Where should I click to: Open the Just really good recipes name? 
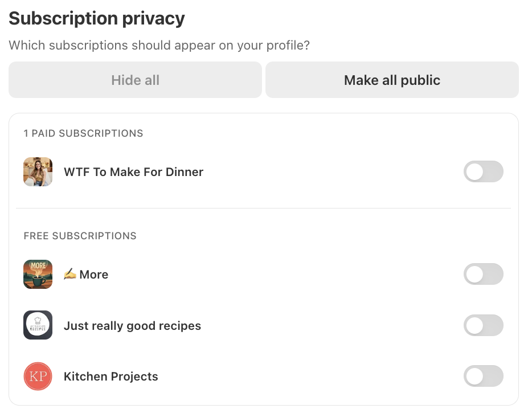point(132,326)
